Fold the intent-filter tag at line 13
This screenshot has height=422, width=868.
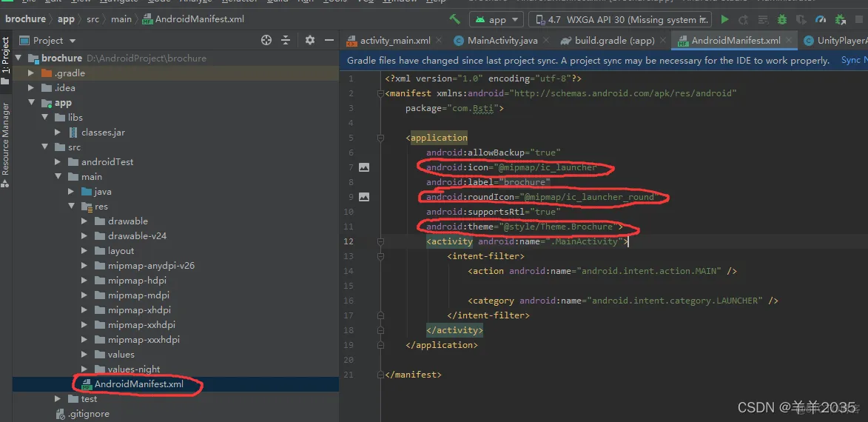380,256
